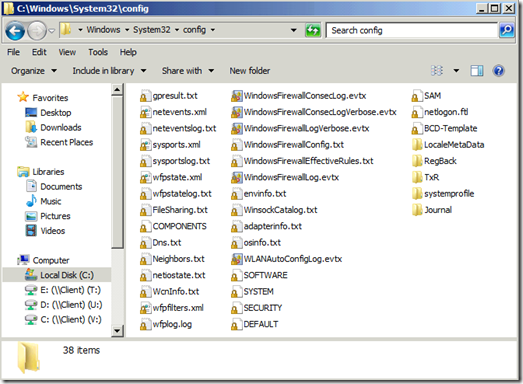Viewport: 523px width, 384px height.
Task: Select the netevents.xml file icon
Action: point(145,112)
